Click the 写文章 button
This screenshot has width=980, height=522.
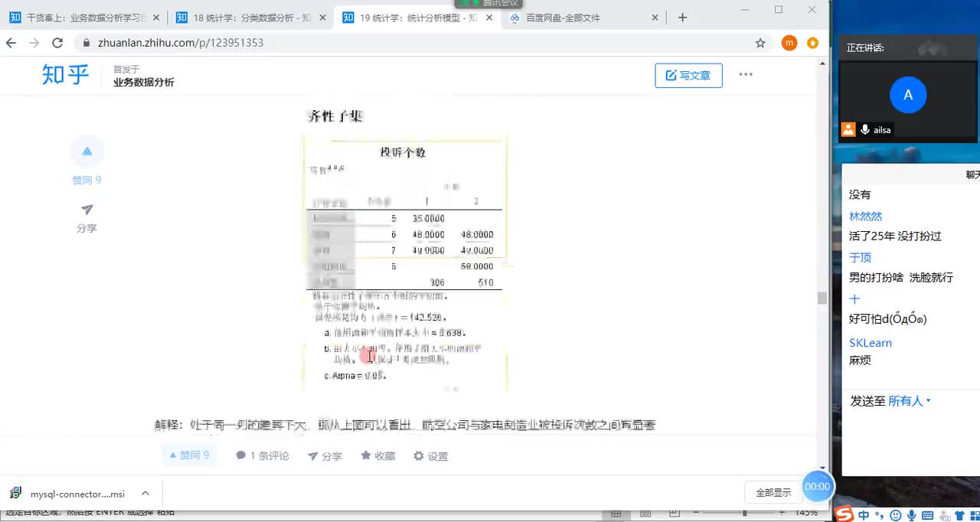[688, 75]
